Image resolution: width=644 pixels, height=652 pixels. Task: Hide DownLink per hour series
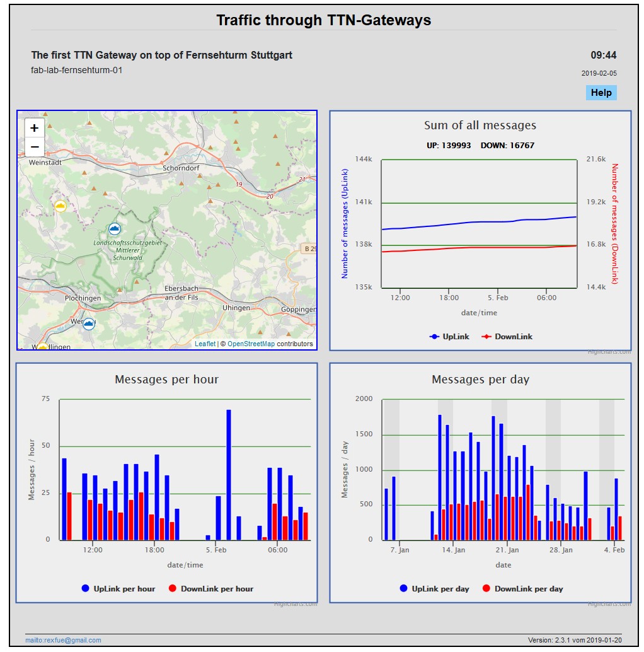pyautogui.click(x=210, y=589)
